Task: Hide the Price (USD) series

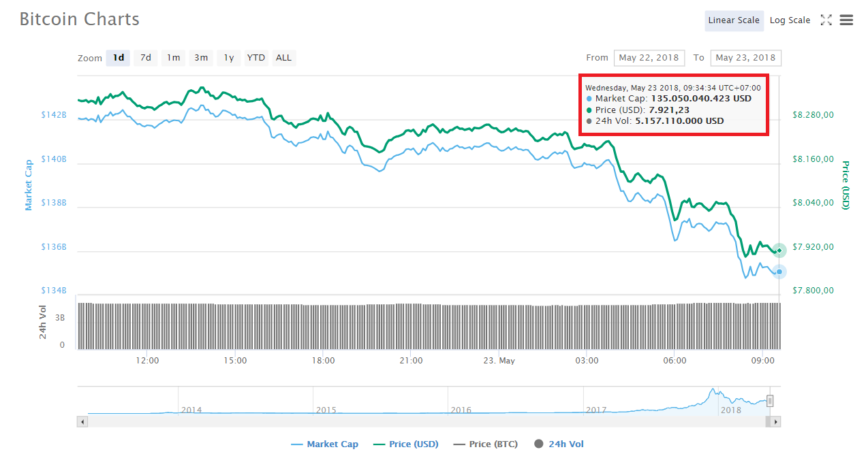Action: click(406, 444)
